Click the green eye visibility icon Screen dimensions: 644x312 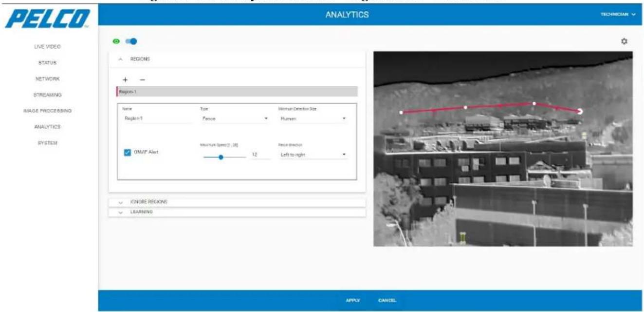(116, 41)
